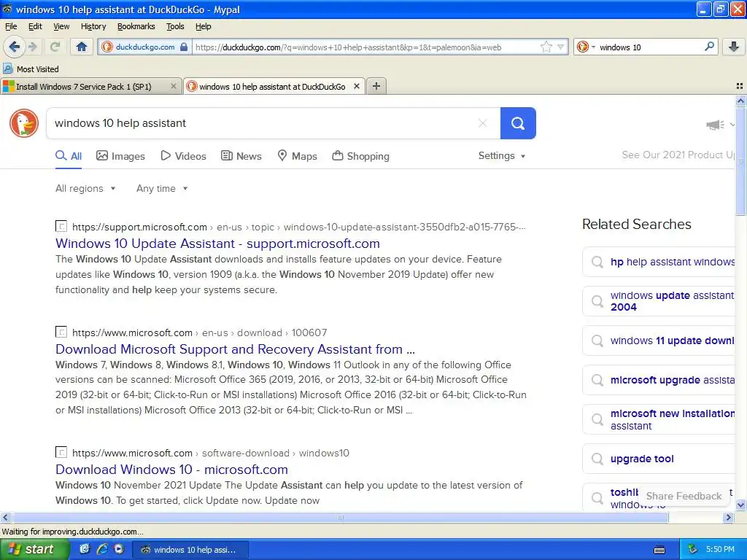This screenshot has width=747, height=560.
Task: Reload the page with the refresh icon
Action: click(x=55, y=47)
